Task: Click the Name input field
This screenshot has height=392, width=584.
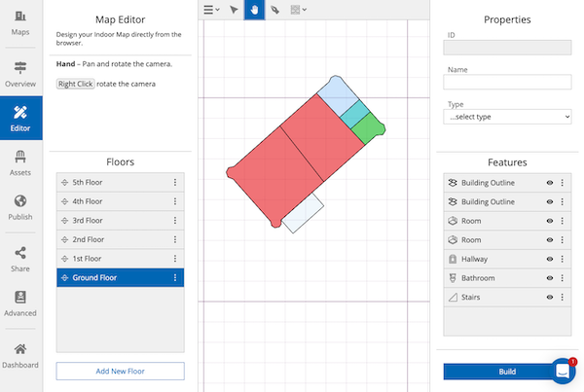Action: pos(507,83)
